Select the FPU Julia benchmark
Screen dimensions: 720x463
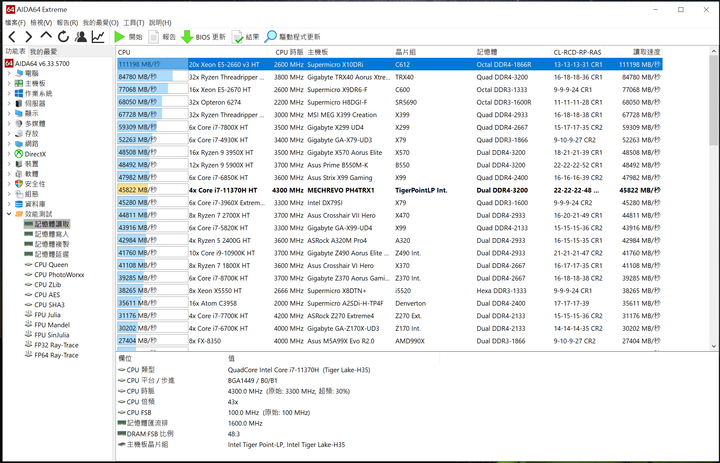pyautogui.click(x=43, y=315)
